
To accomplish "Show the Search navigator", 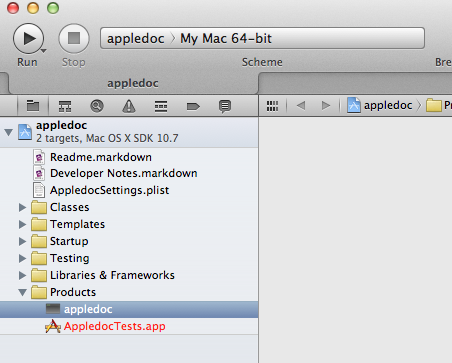I will point(97,106).
